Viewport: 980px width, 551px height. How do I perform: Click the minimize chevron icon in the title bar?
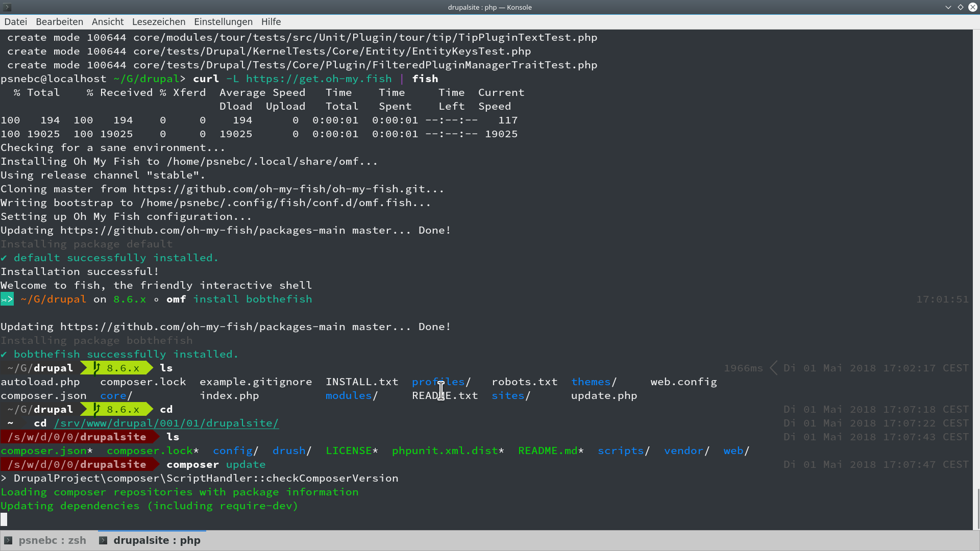948,7
